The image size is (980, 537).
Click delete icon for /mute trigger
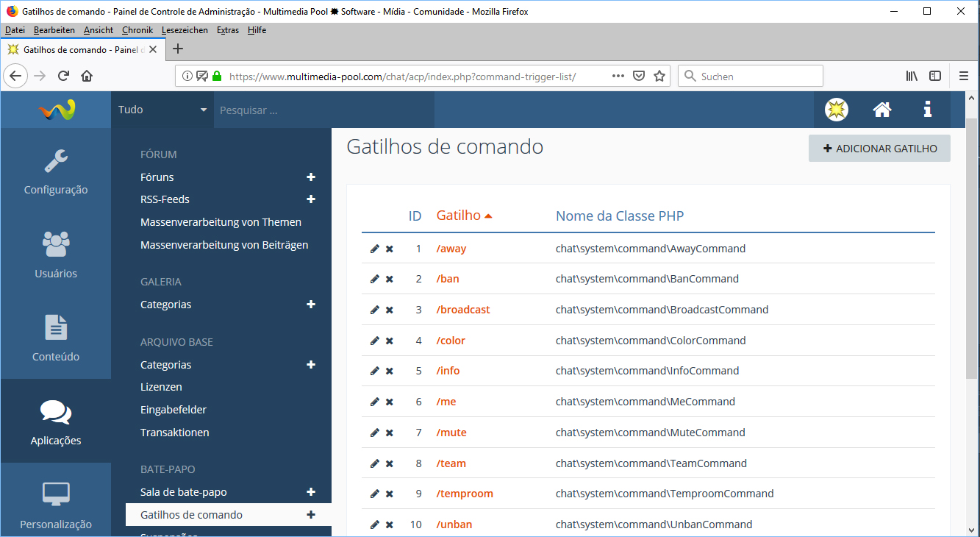pos(390,433)
